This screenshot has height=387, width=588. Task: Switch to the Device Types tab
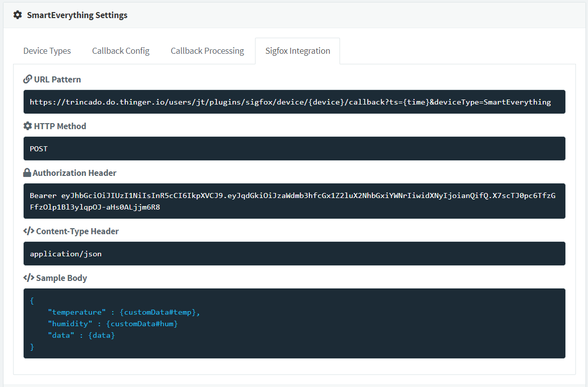coord(47,51)
